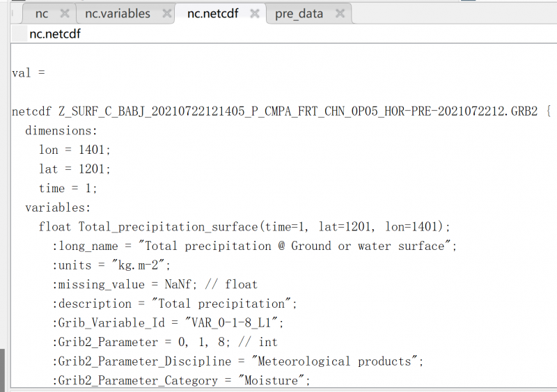Click the 'time = 1' dimension line
The width and height of the screenshot is (557, 392).
pos(68,188)
